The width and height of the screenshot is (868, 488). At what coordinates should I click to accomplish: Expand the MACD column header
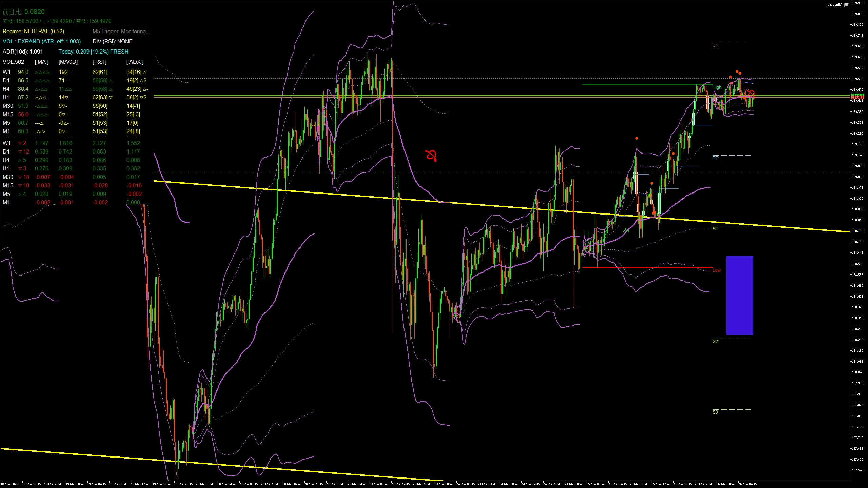(68, 62)
